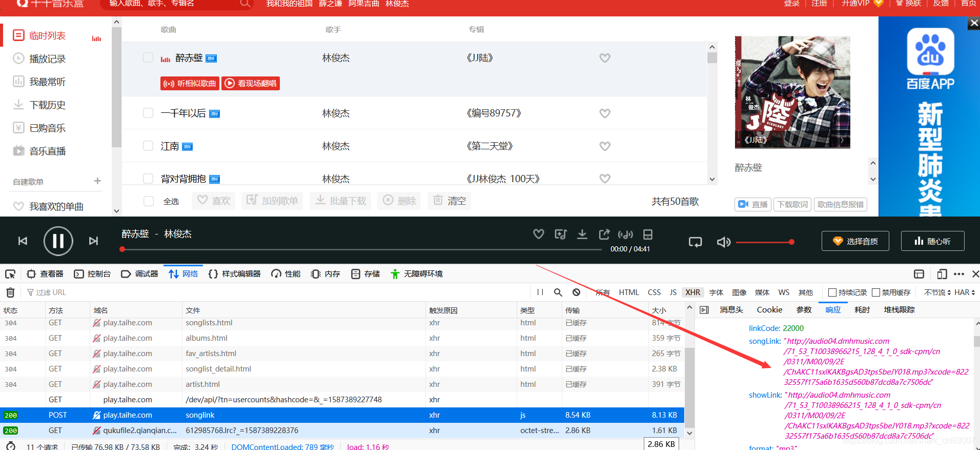This screenshot has width=980, height=450.
Task: Adjust the red volume slider handle
Action: pyautogui.click(x=791, y=242)
